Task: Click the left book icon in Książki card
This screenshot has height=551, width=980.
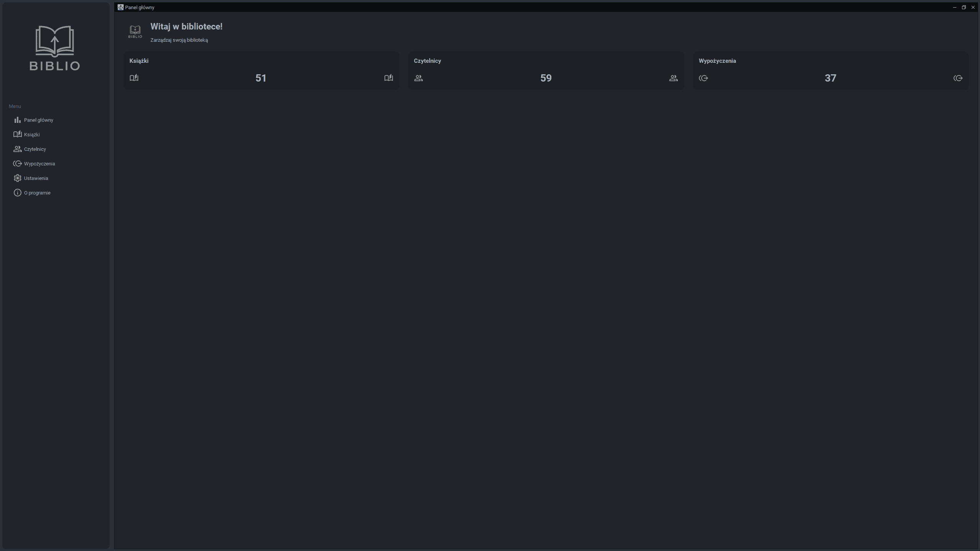Action: (134, 78)
